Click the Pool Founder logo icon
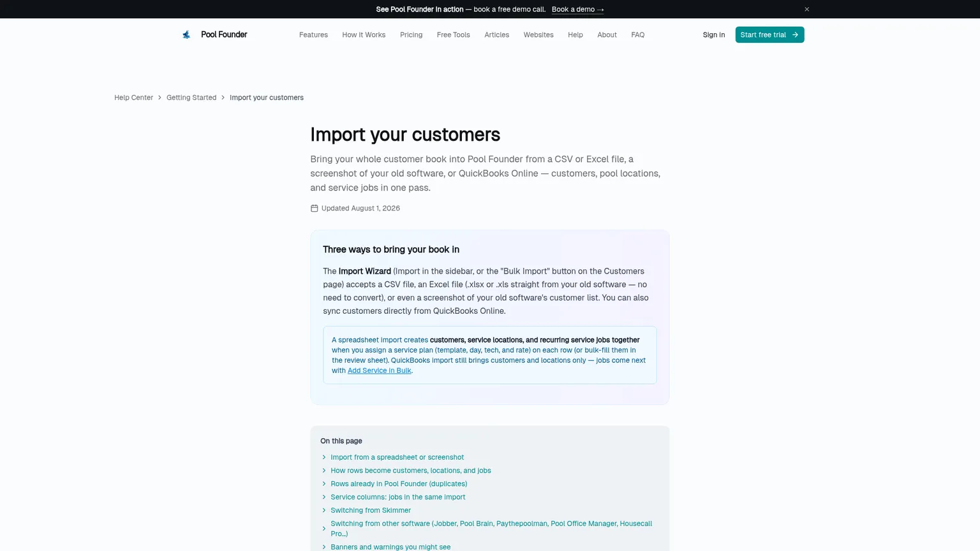Image resolution: width=980 pixels, height=551 pixels. (186, 34)
